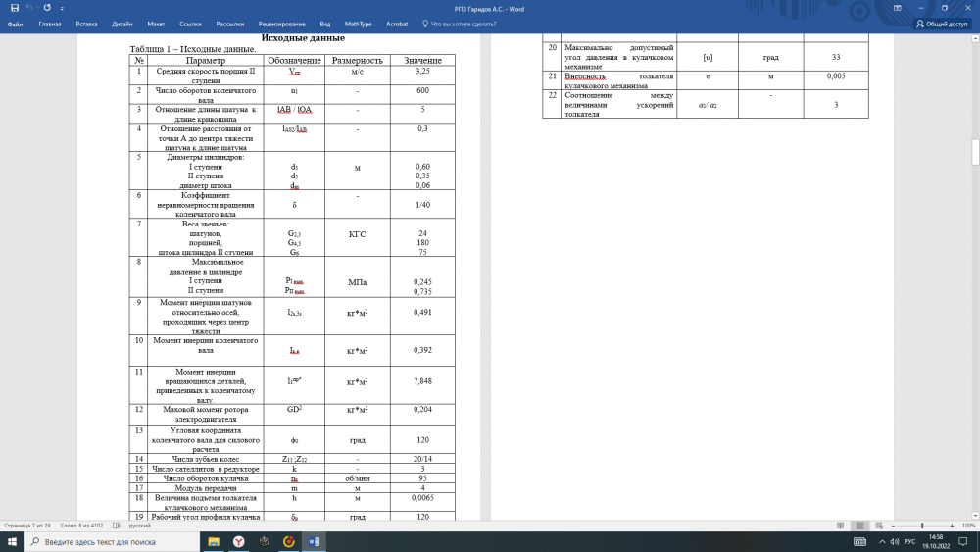Click the caption 'Таблица 1 – Исходные данные.'
This screenshot has width=980, height=552.
tap(193, 49)
